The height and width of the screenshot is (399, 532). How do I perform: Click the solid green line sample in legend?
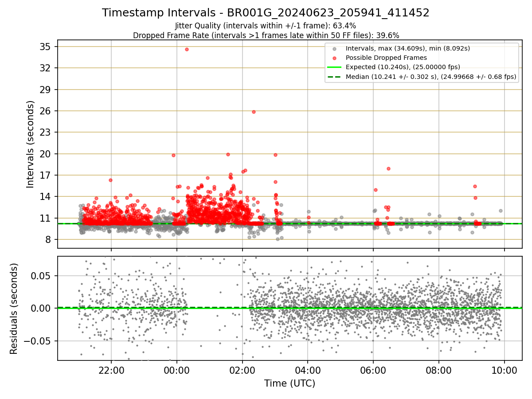(x=334, y=67)
